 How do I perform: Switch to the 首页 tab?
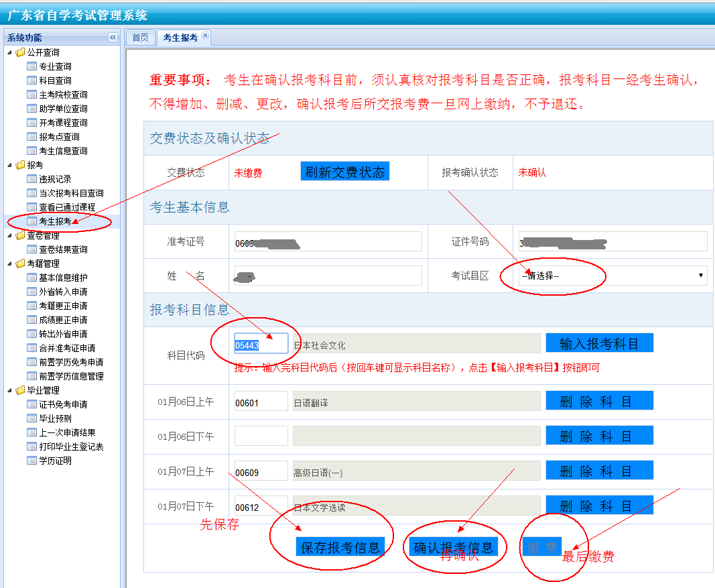point(140,38)
